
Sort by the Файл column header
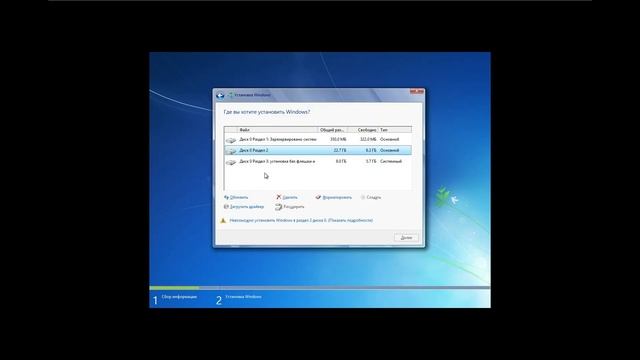pyautogui.click(x=278, y=130)
